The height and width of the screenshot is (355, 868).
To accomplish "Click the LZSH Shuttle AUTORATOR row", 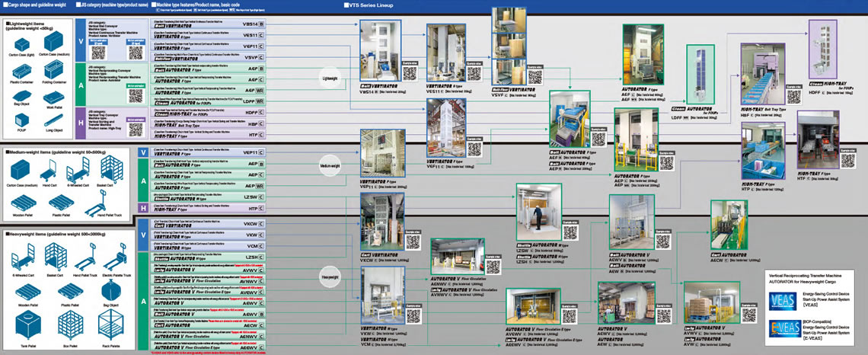I will pos(209,257).
